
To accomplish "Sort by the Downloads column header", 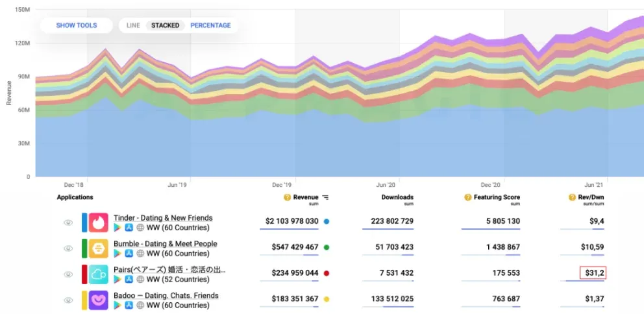I will click(x=397, y=197).
